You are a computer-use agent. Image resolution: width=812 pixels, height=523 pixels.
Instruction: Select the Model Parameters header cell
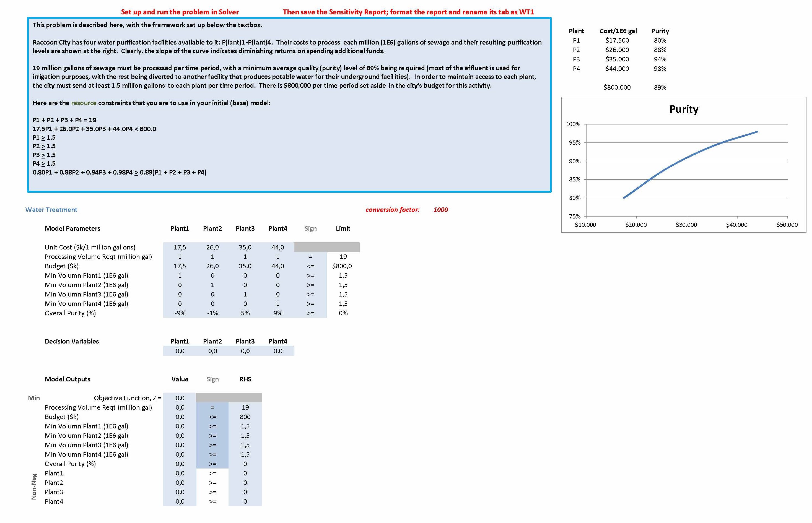(x=72, y=228)
